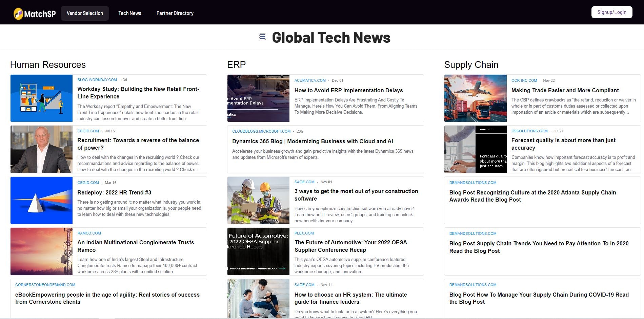Open 'How to choose an HR system' headline
This screenshot has width=644, height=319.
pos(351,298)
